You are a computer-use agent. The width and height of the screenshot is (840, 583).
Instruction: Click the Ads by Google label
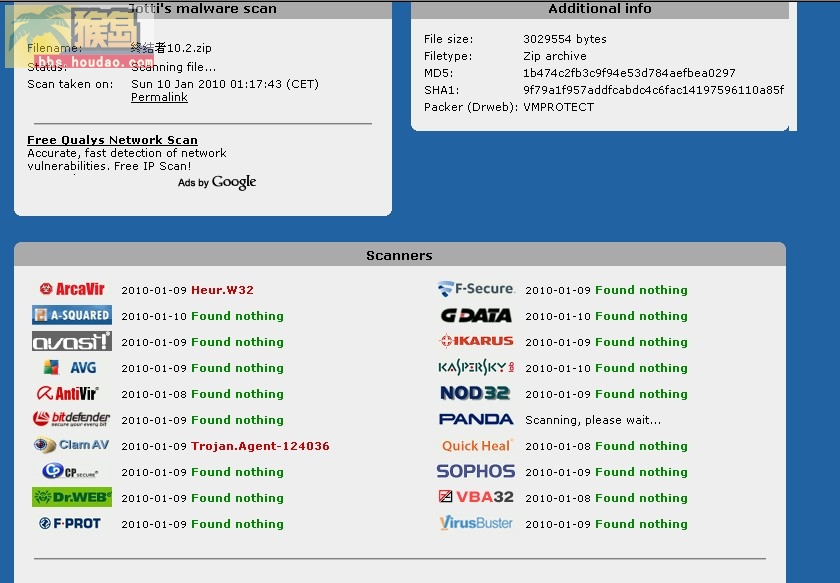tap(217, 182)
